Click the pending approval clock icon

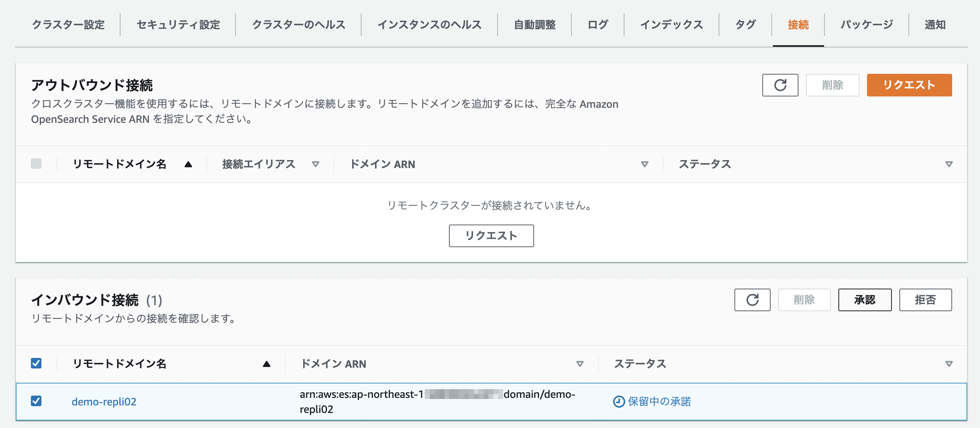coord(618,401)
